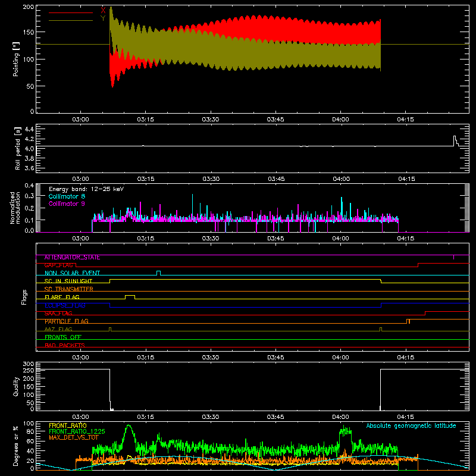Viewport: 476px width, 476px height.
Task: Click the red X legend line sample
Action: point(71,12)
